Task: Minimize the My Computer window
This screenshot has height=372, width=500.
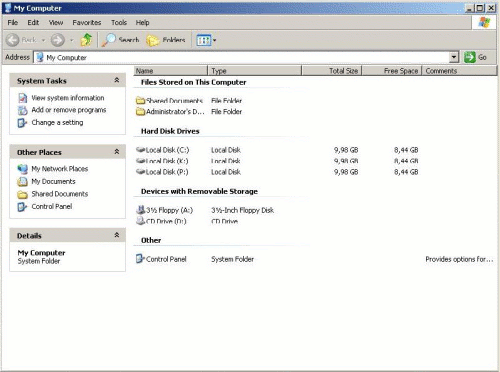Action: tap(469, 8)
